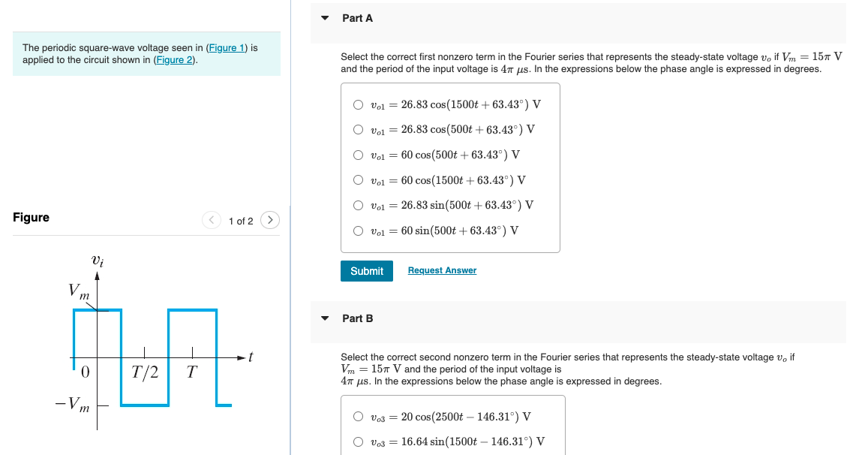The height and width of the screenshot is (455, 868).
Task: Choose the 60 cos(1500t + 63.43°) answer
Action: coord(358,179)
